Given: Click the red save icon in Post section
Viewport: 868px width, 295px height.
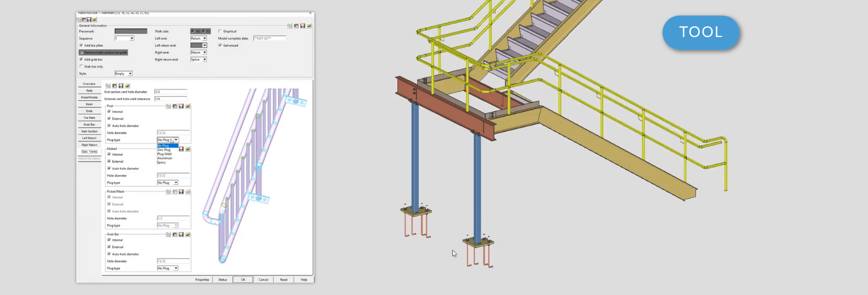Looking at the screenshot, I should pos(181,106).
